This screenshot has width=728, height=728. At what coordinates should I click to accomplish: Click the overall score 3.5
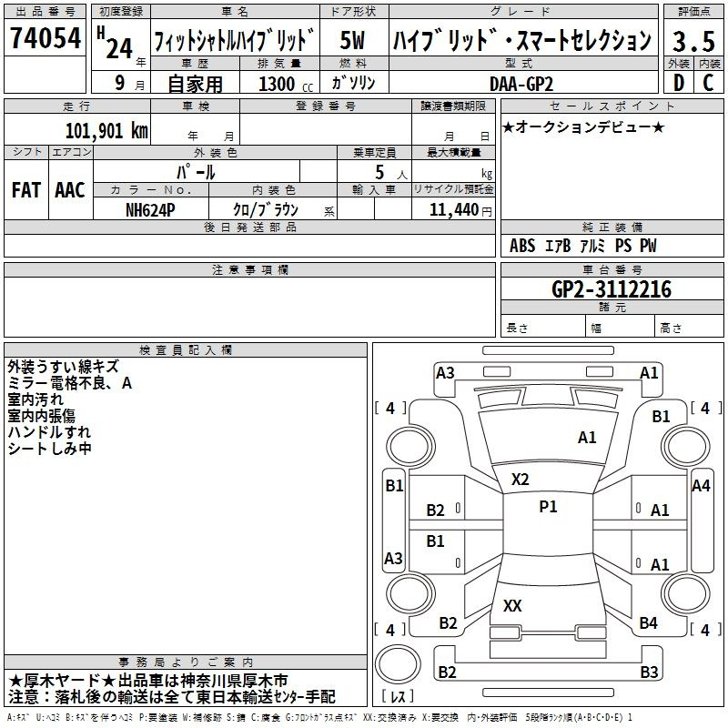(x=693, y=41)
